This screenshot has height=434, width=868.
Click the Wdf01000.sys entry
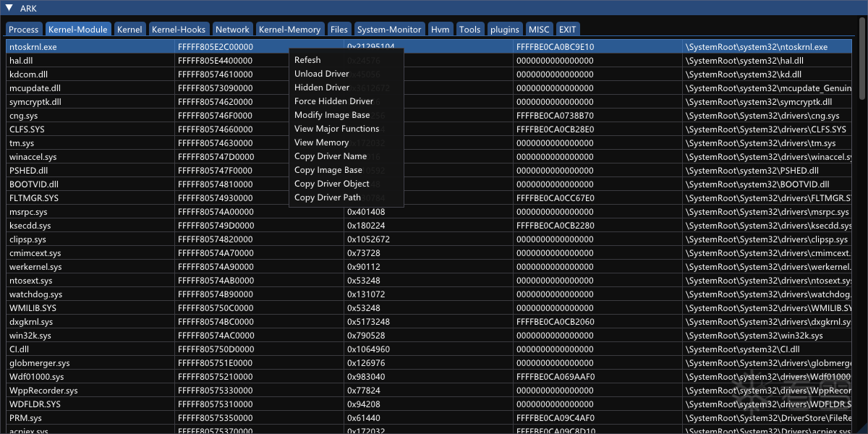(x=428, y=376)
